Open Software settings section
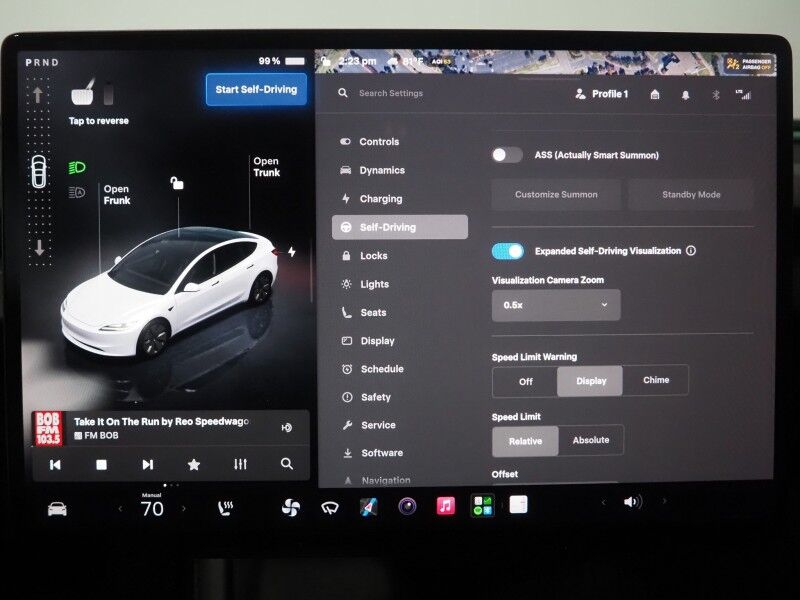This screenshot has width=800, height=600. pos(401,453)
